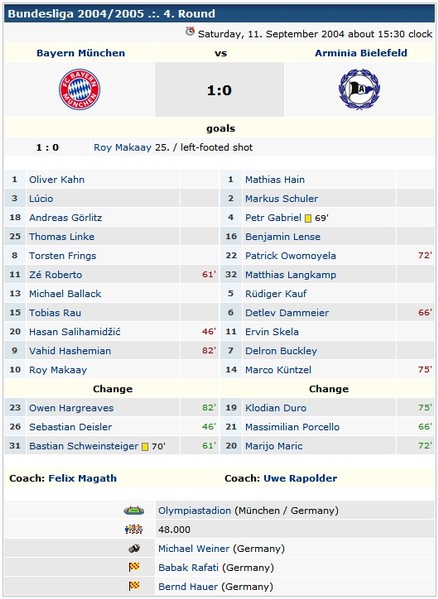Click the referee whistle icon by Michael Weiner

[134, 549]
